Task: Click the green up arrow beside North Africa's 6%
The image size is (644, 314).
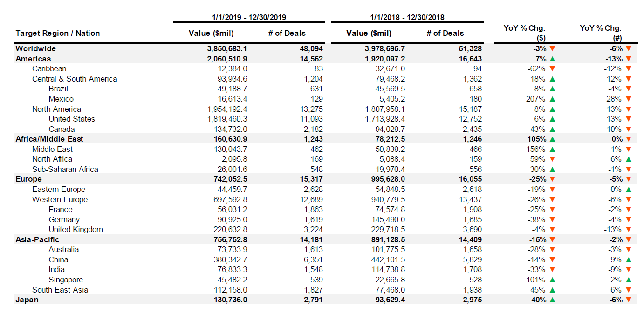Action: point(629,159)
